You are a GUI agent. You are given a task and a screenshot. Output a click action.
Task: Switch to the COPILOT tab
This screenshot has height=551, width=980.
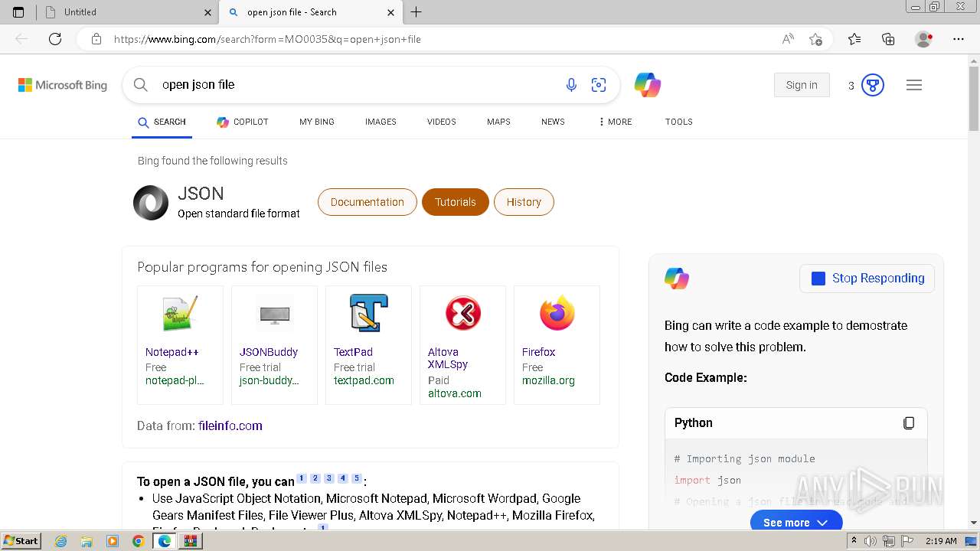(243, 122)
